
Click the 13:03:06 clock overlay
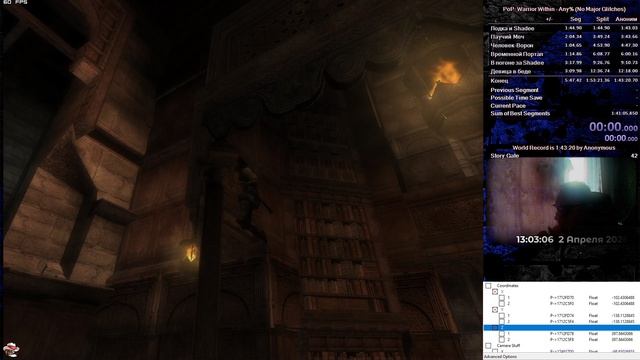click(x=535, y=240)
